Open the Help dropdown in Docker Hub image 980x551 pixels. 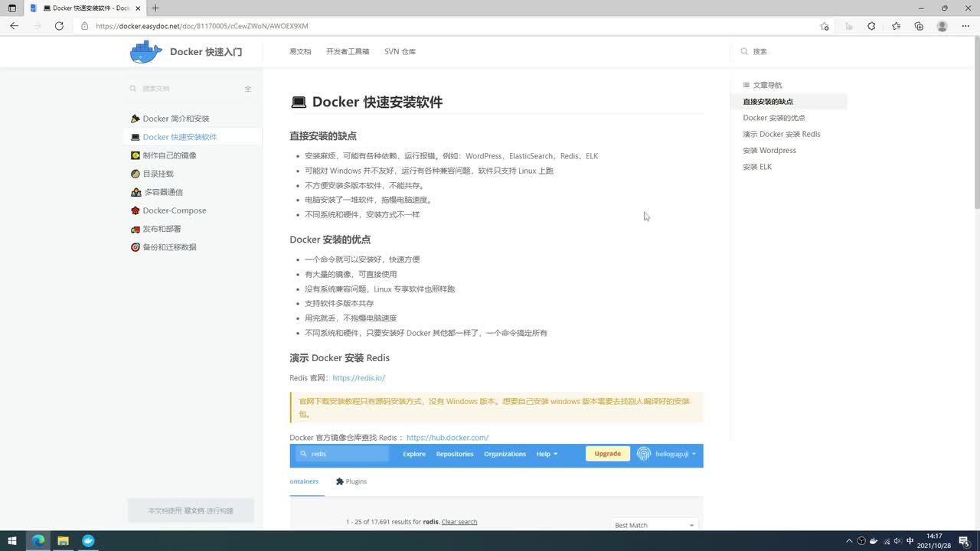point(547,454)
